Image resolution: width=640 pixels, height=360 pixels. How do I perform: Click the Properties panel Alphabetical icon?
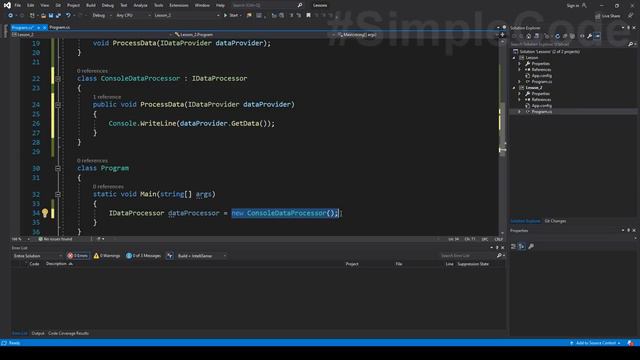click(x=522, y=247)
